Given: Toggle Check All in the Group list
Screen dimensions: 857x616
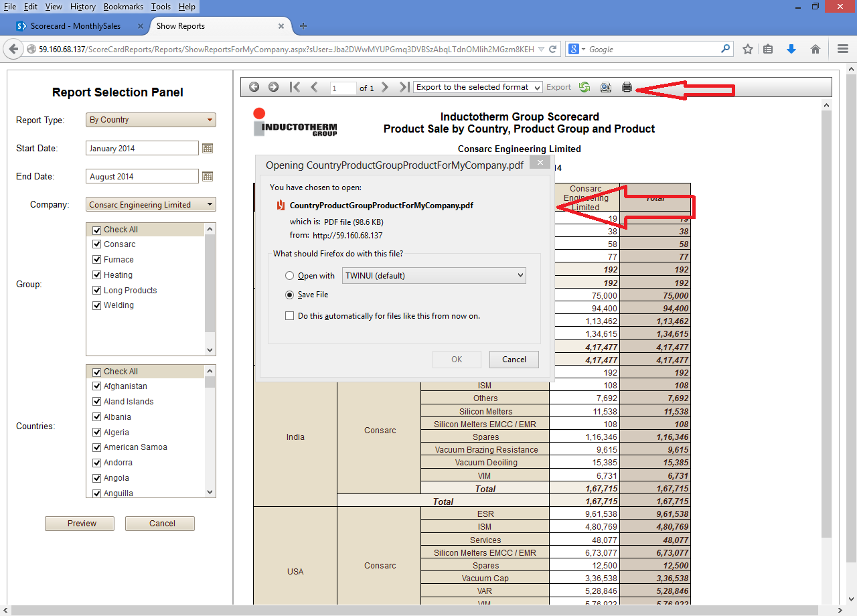Looking at the screenshot, I should [x=97, y=230].
